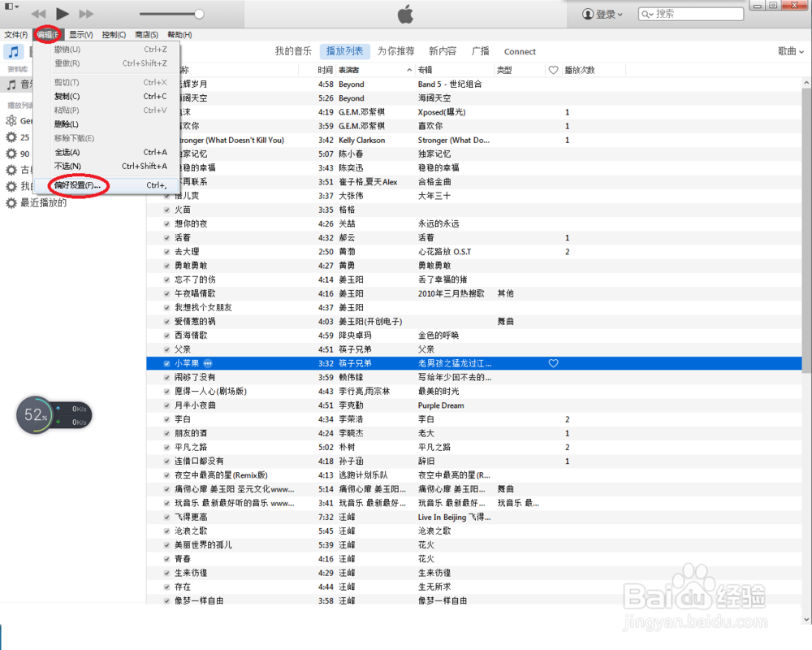Select the 最近播放的 playlist

(44, 202)
